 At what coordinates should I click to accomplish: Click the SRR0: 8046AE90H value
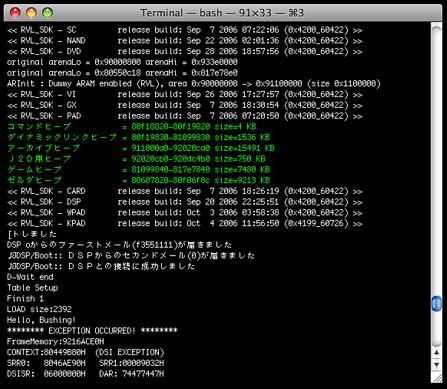click(x=46, y=363)
